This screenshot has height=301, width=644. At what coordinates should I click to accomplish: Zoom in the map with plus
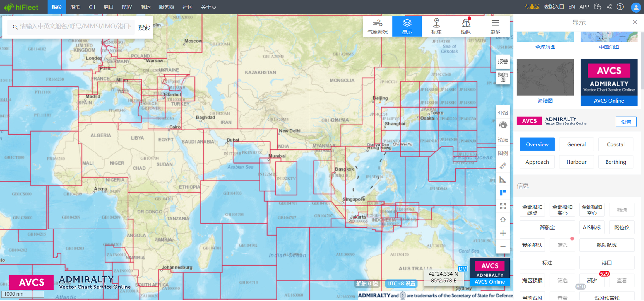click(503, 233)
